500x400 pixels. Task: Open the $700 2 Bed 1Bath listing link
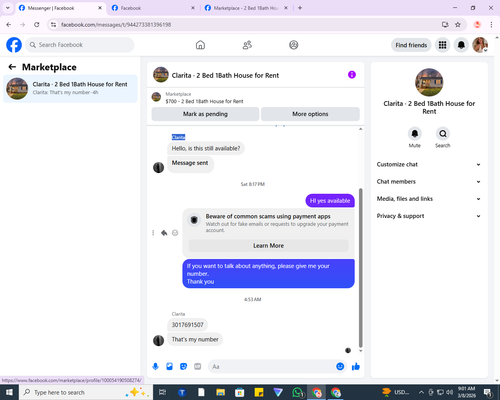[x=204, y=101]
